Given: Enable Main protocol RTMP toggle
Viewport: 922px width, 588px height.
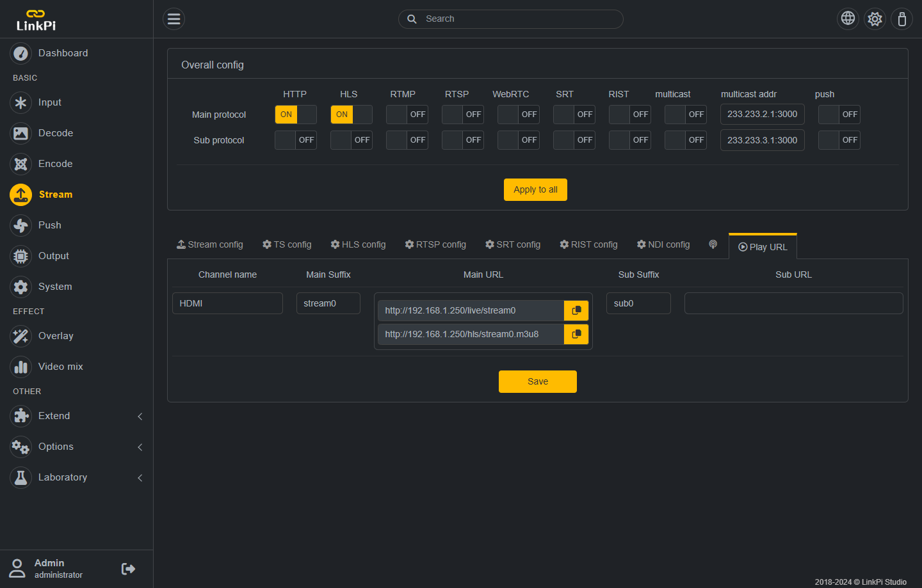Looking at the screenshot, I should (x=407, y=115).
